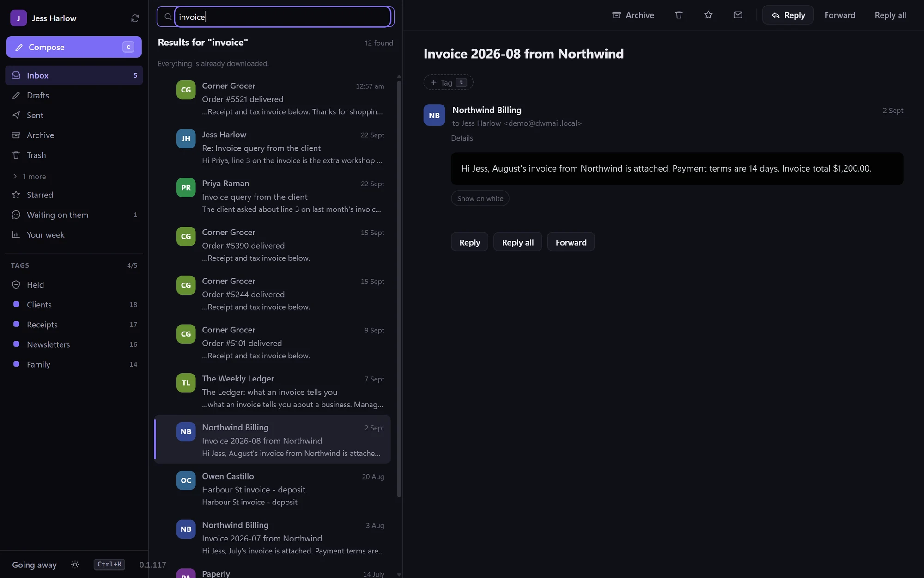Screen dimensions: 924x578
Task: Open Your week view
Action: [x=74, y=234]
